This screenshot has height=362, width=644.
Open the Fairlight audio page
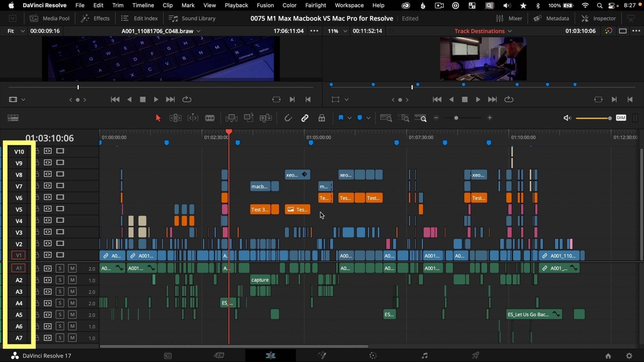pos(424,355)
